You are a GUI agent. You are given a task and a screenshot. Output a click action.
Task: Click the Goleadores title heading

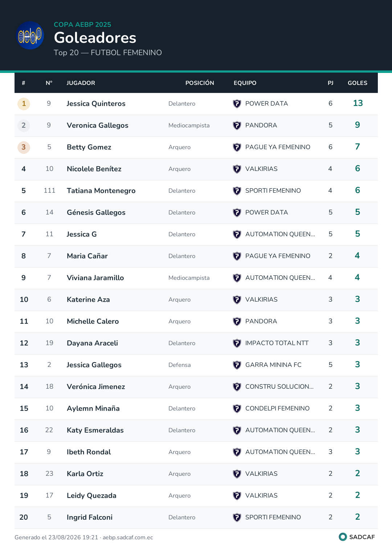coord(95,38)
